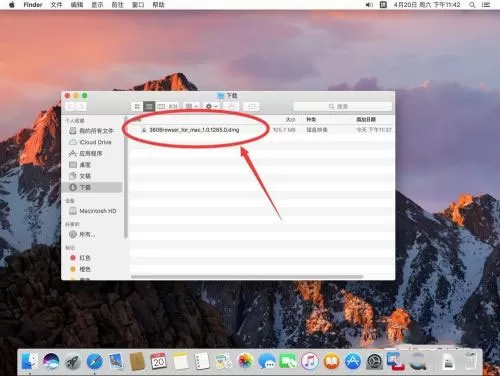The width and height of the screenshot is (500, 376).
Task: Open iCloud Drive in sidebar
Action: point(92,142)
